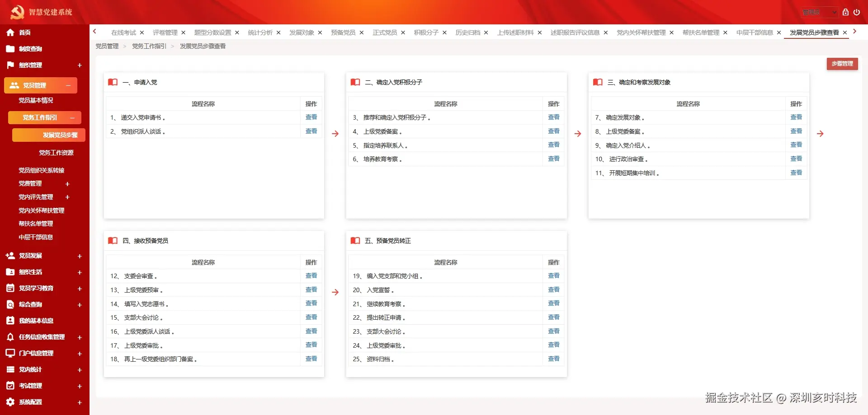868x415 pixels.
Task: Switch to the 述职报告评议信息 tab
Action: tap(575, 33)
